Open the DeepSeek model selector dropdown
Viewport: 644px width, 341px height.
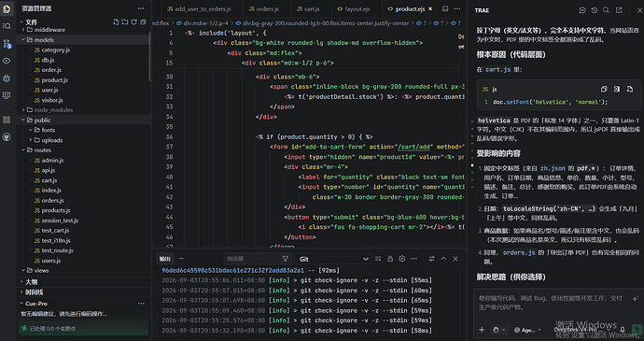click(583, 330)
